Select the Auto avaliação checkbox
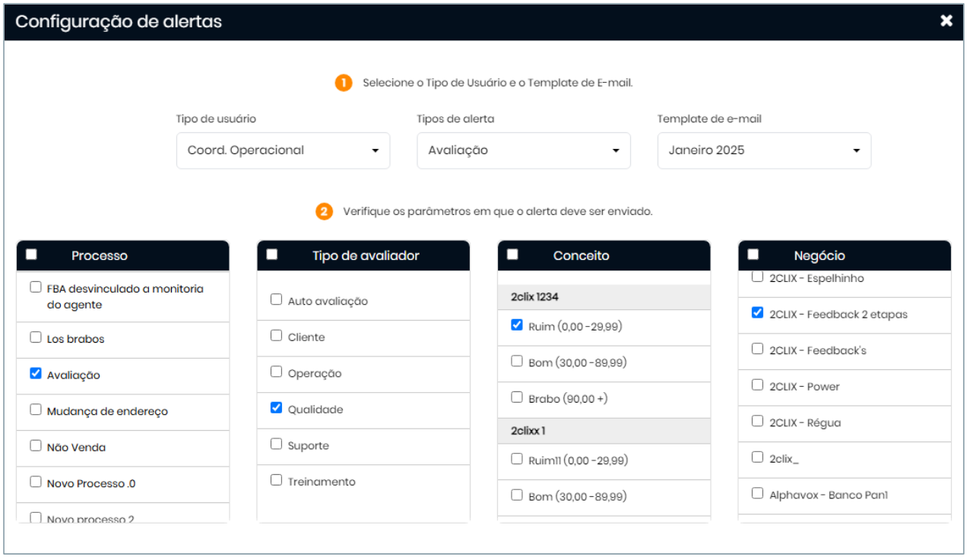 point(276,299)
